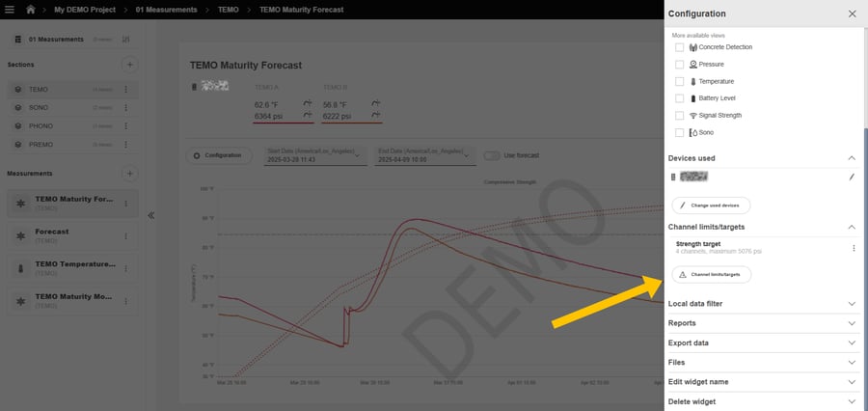Open the hamburger menu in top bar
Image resolution: width=868 pixels, height=411 pixels.
[9, 10]
